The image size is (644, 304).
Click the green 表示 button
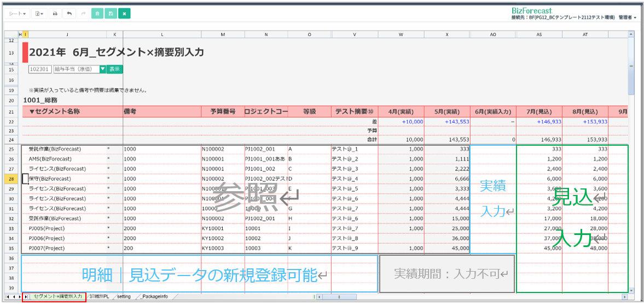tap(114, 70)
